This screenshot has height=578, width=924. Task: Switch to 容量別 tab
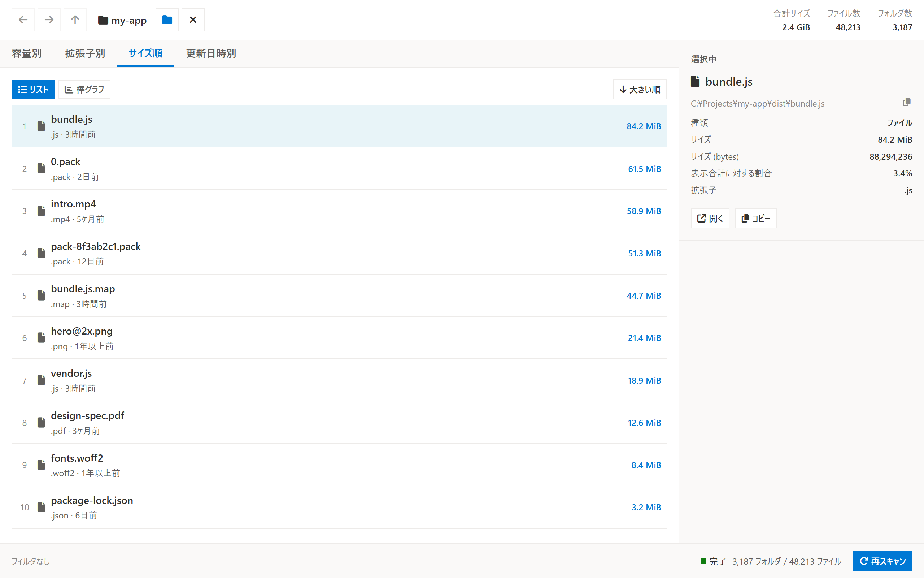27,53
